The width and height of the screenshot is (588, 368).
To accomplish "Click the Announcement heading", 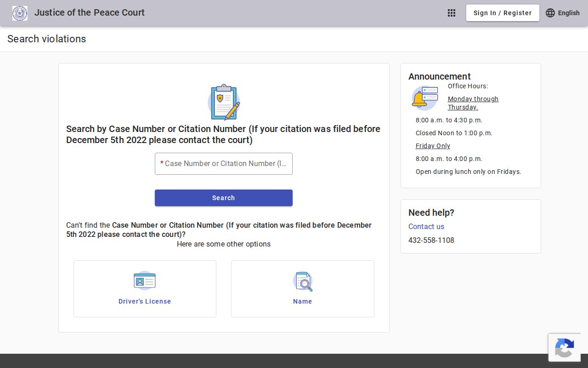I will tap(440, 76).
